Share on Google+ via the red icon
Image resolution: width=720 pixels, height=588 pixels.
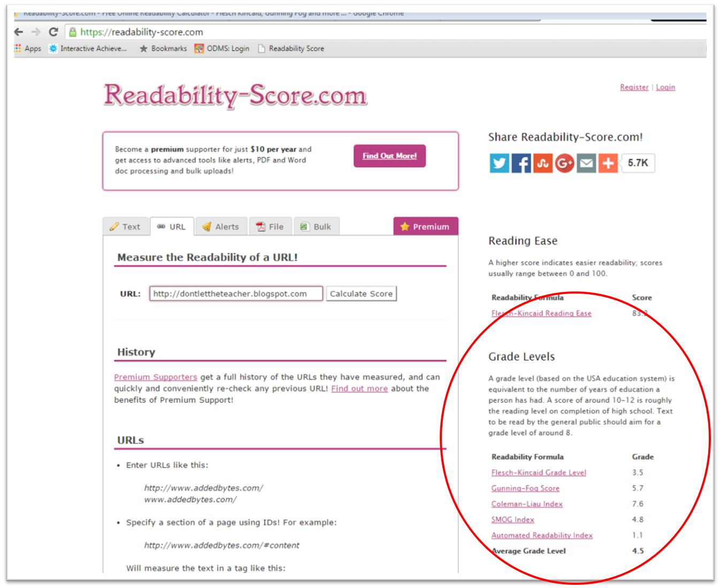point(564,163)
